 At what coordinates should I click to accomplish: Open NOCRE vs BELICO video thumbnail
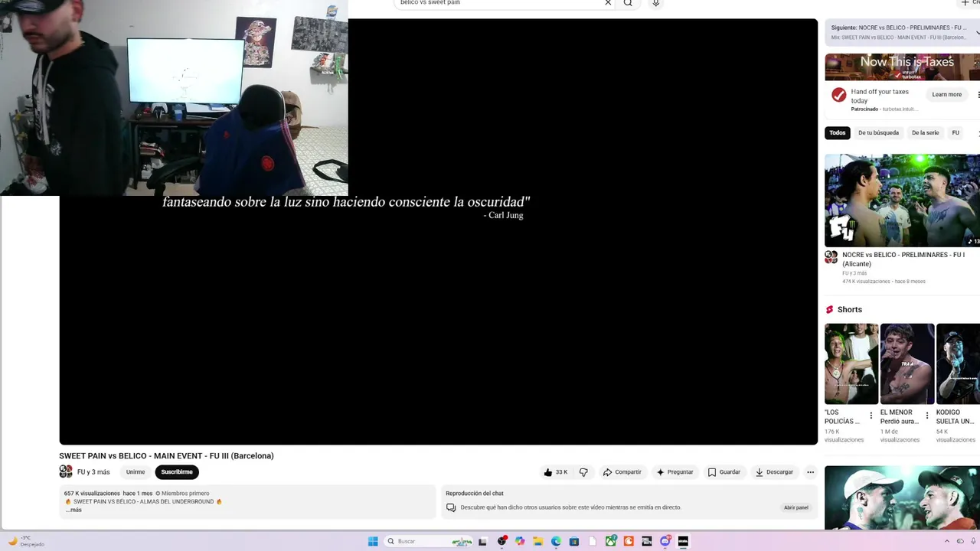pos(902,201)
